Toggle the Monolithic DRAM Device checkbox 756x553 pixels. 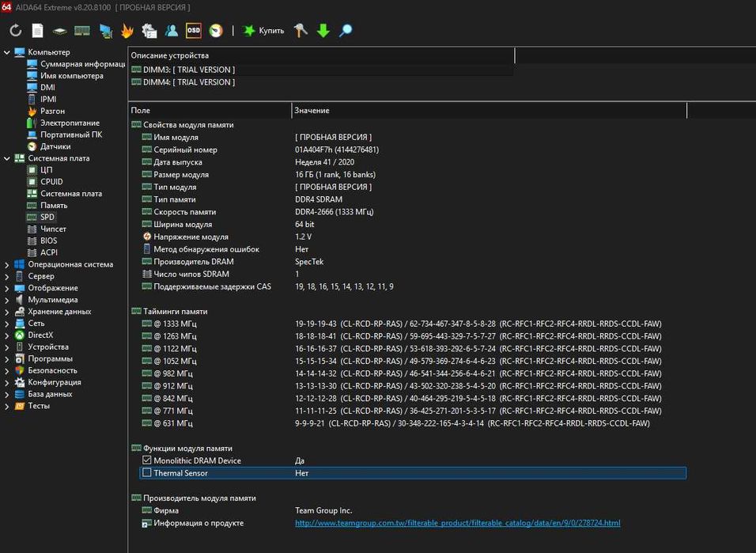click(x=146, y=460)
